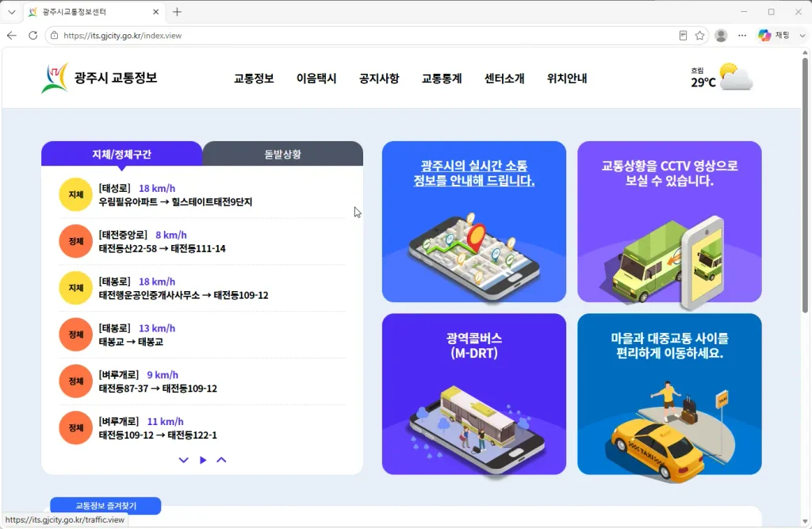The height and width of the screenshot is (529, 812).
Task: Select the 지체/정체구간 tab
Action: pyautogui.click(x=121, y=154)
